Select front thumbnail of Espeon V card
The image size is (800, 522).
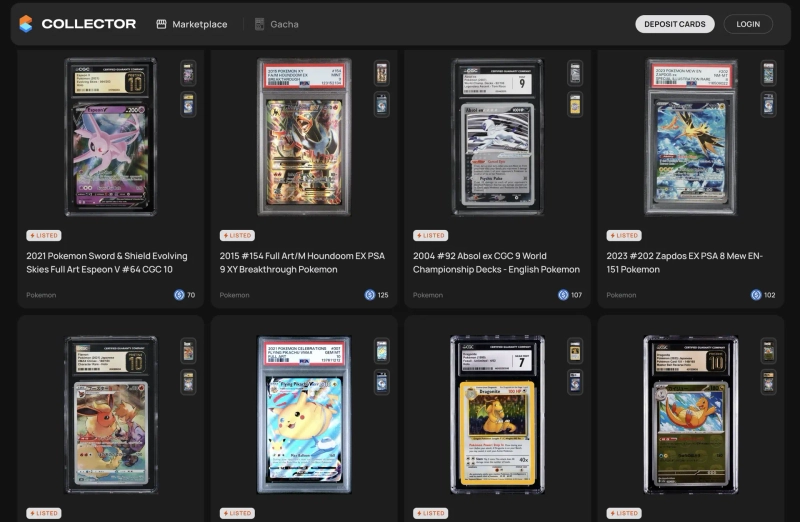[188, 73]
